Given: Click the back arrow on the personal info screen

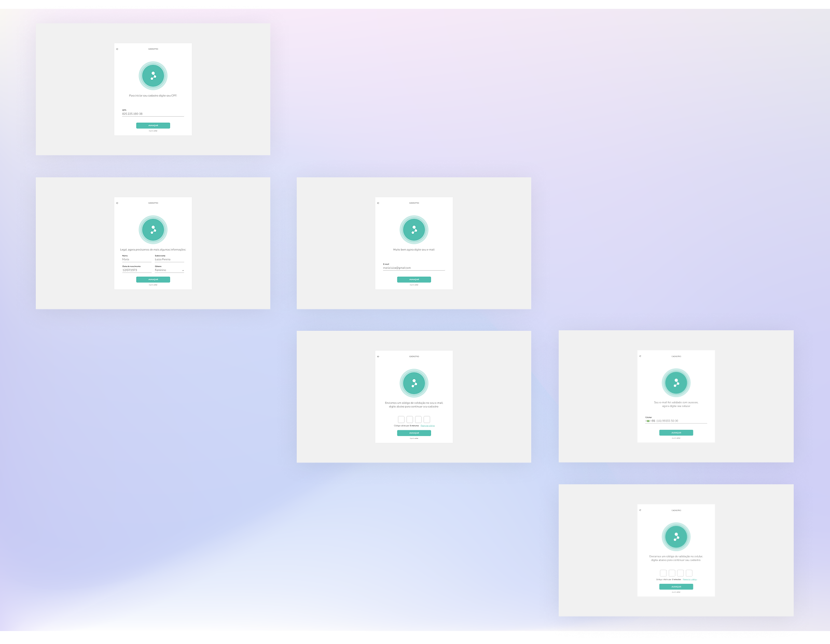Looking at the screenshot, I should (x=117, y=203).
